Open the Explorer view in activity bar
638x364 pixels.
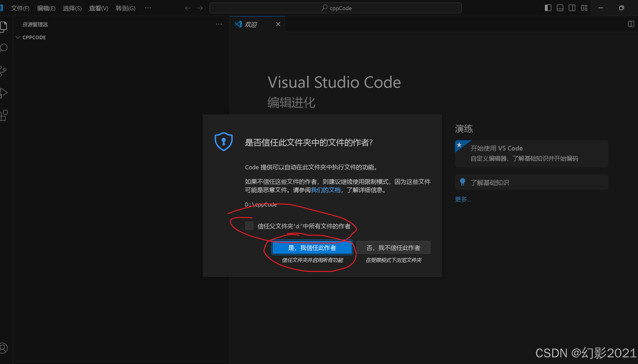coord(3,26)
